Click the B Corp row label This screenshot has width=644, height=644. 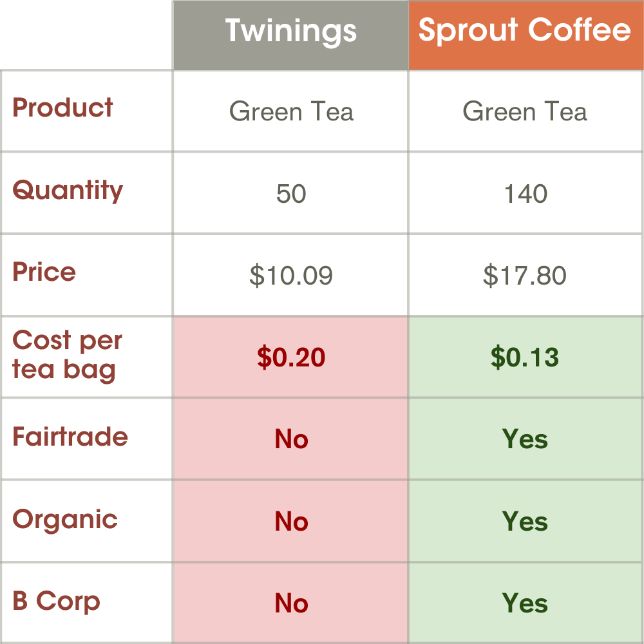(x=57, y=601)
